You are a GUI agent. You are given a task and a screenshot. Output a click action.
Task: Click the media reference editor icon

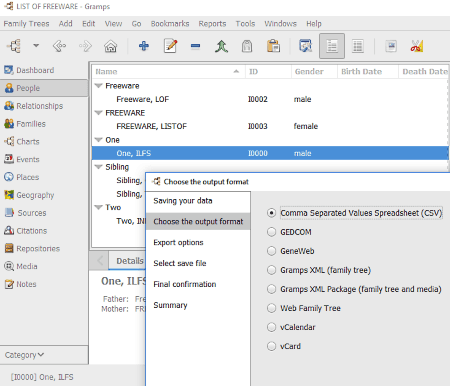coord(391,46)
